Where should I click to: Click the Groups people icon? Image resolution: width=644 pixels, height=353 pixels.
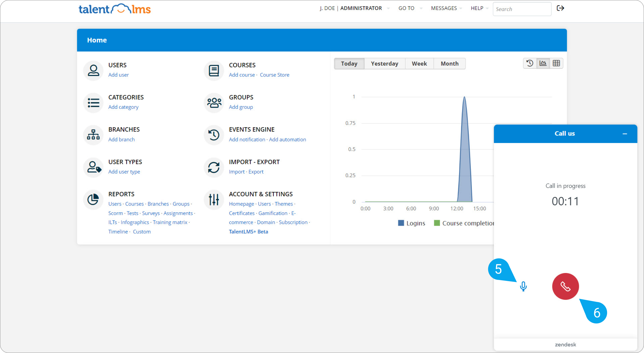pyautogui.click(x=214, y=103)
